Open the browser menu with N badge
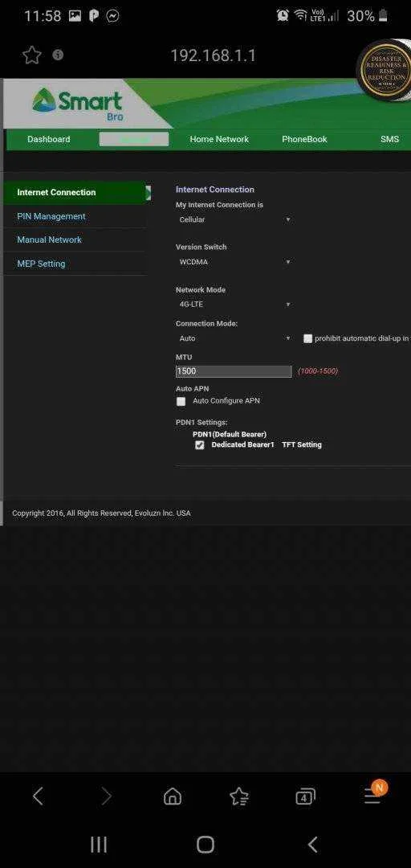This screenshot has width=411, height=868. coord(375,792)
